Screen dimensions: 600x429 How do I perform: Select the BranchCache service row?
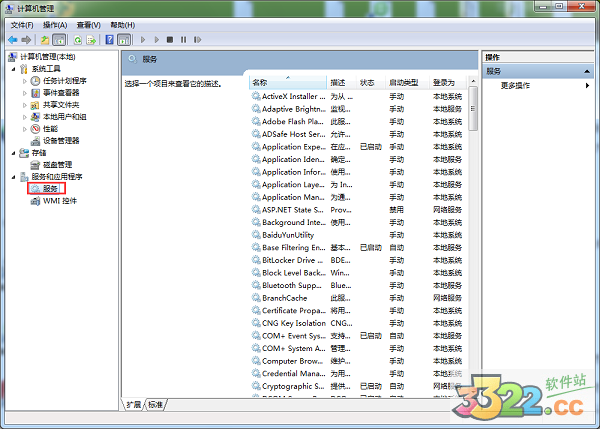coord(358,298)
